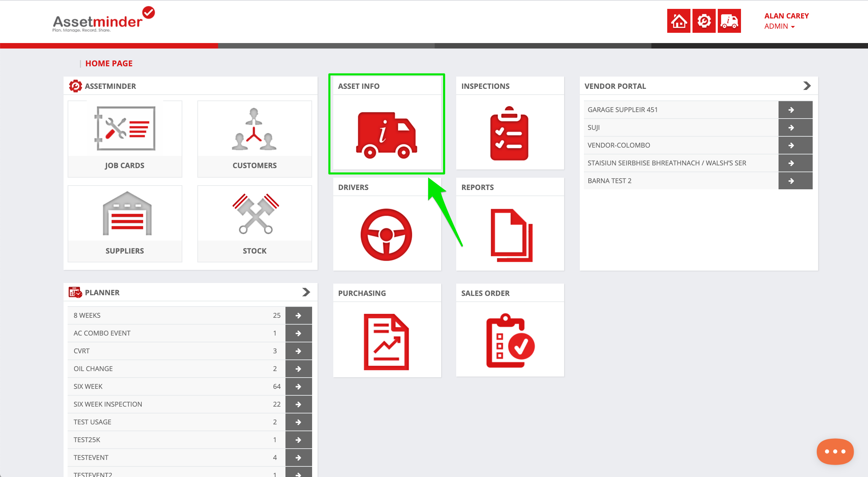Open TESTEVENT planner arrow with count 4
Screen dimensions: 868x477
tap(299, 458)
